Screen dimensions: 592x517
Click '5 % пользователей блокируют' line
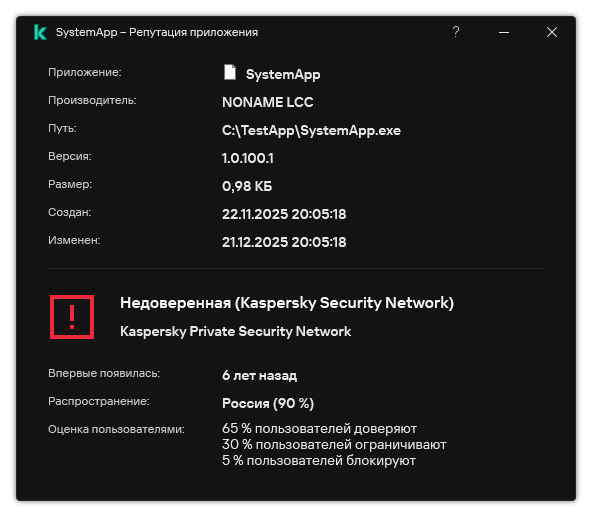(319, 461)
